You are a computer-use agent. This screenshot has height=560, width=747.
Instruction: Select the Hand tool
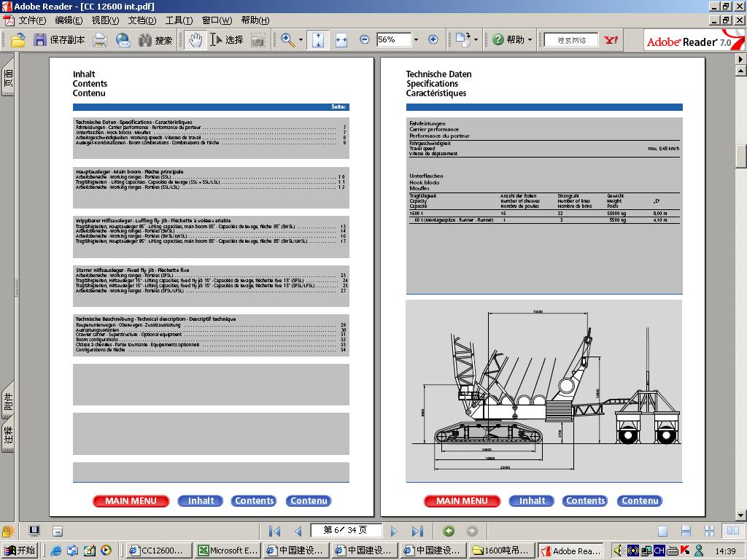(x=196, y=40)
